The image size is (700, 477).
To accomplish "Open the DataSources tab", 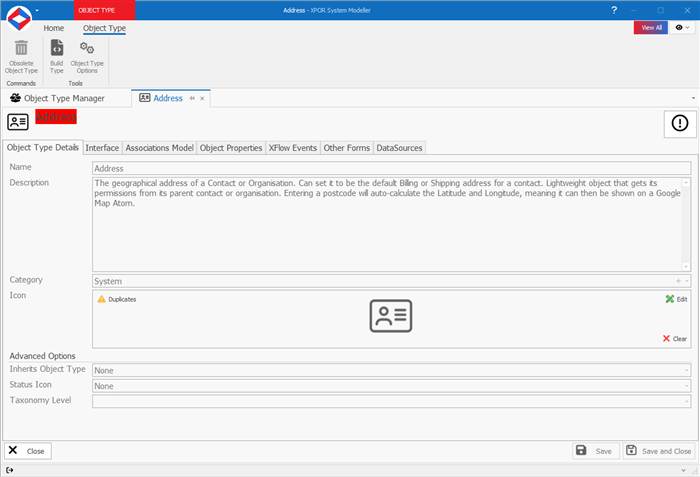I will tap(399, 148).
